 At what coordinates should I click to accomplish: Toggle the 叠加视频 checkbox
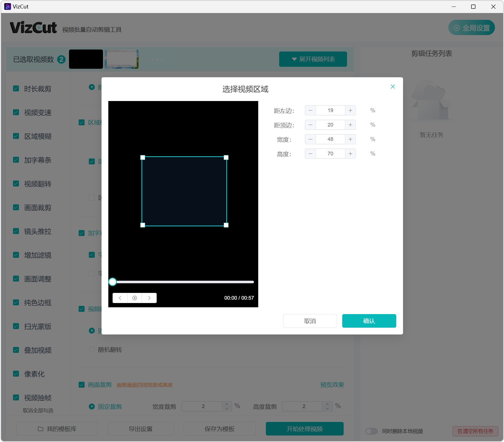16,350
